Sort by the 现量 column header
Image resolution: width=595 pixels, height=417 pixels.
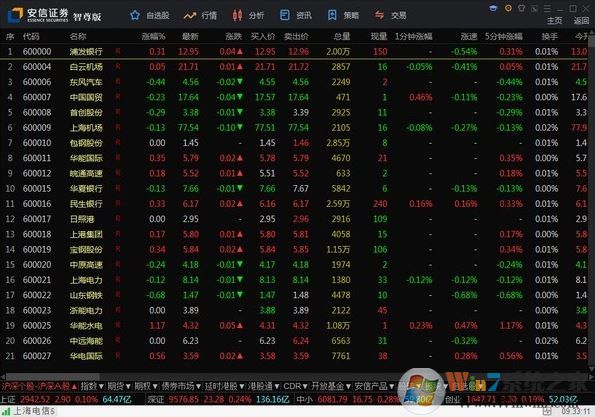[x=379, y=37]
